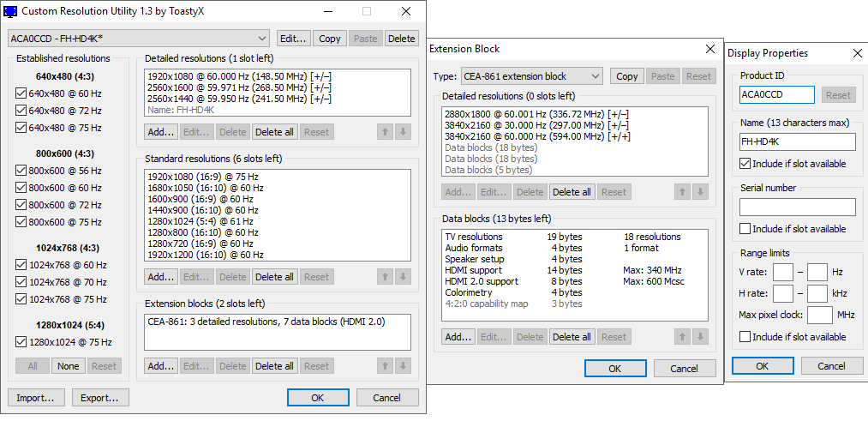Viewport: 868px width, 439px height.
Task: Uncheck 640x480 @ 60 Hz resolution
Action: [21, 93]
